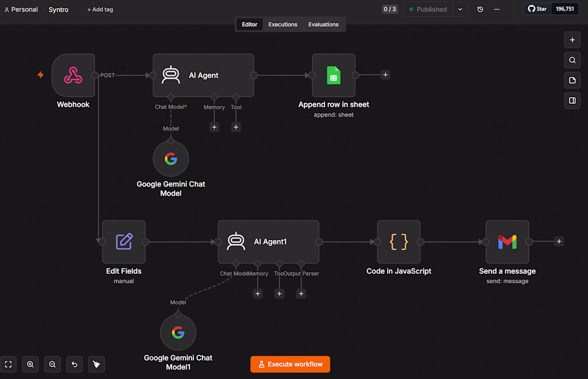Zoom in on the canvas
Image resolution: width=588 pixels, height=379 pixels.
(30, 365)
